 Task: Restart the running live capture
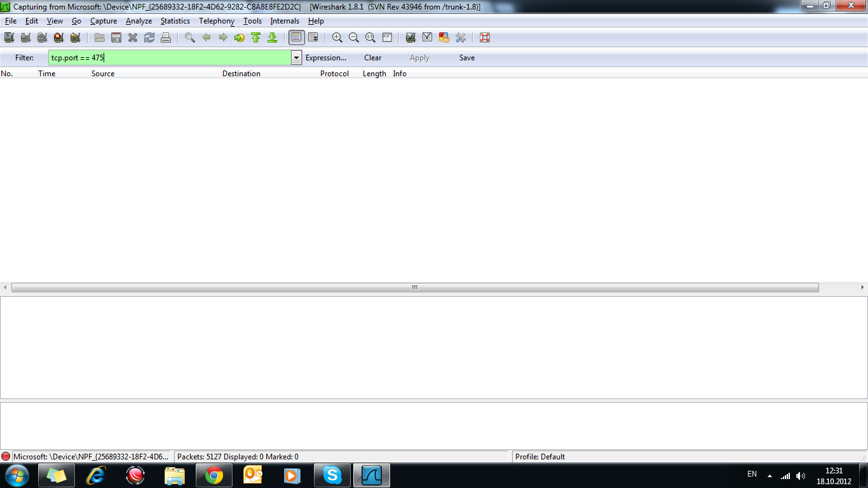75,37
